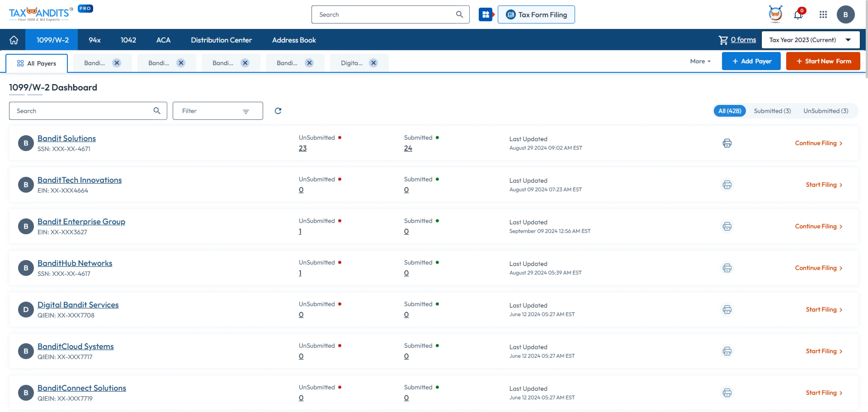
Task: Start Filing for BanditTech Innovations
Action: (824, 185)
